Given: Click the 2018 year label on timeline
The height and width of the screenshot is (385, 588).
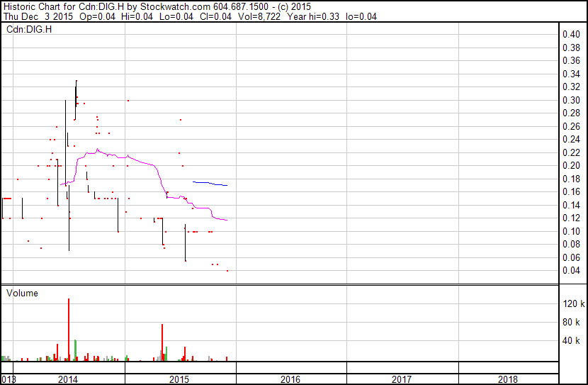Looking at the screenshot, I should [x=508, y=379].
